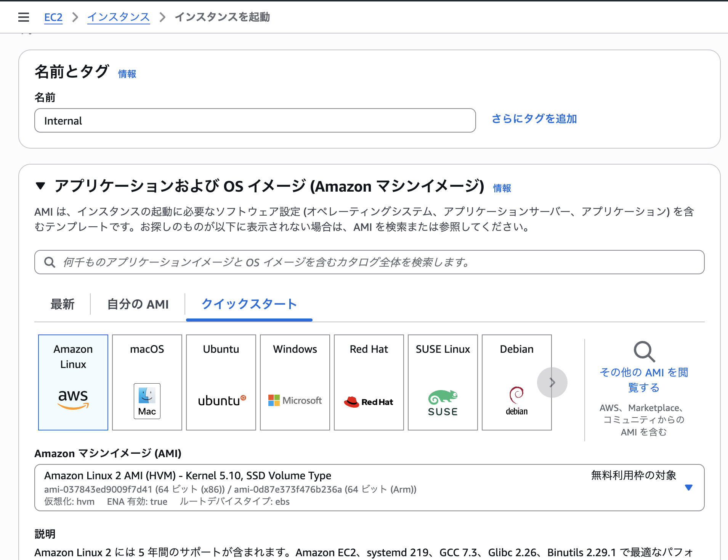This screenshot has height=560, width=728.
Task: Click さらにタグを追加 link
Action: (534, 119)
